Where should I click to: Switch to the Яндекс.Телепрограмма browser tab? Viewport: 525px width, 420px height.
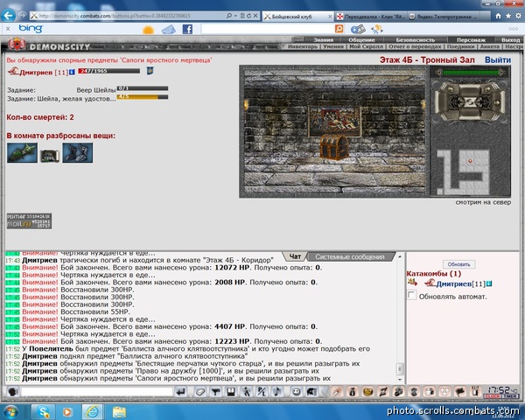pos(444,16)
